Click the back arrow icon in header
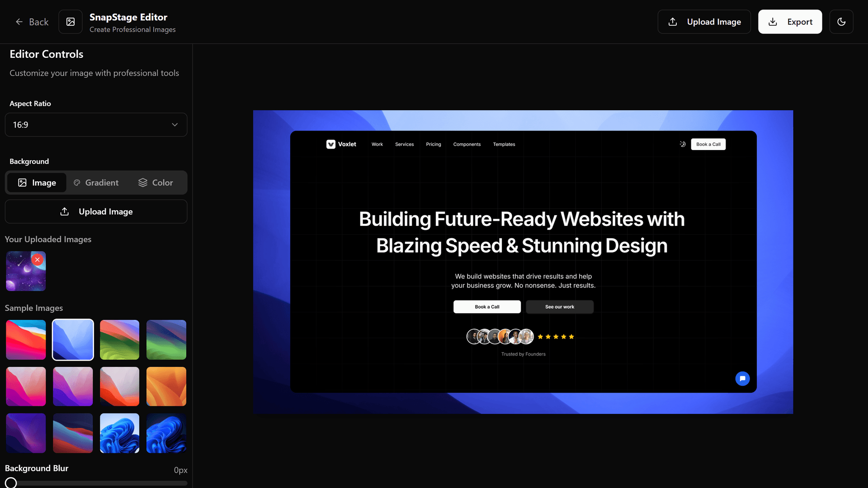 pos(19,22)
